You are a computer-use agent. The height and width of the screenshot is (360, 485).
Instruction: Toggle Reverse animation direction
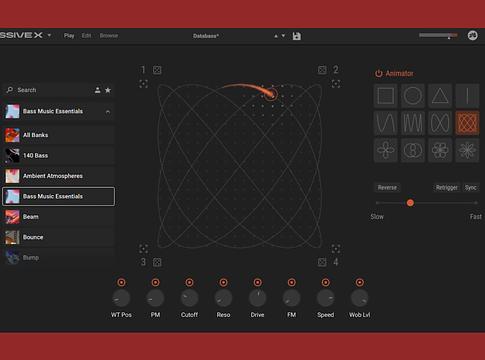click(387, 187)
